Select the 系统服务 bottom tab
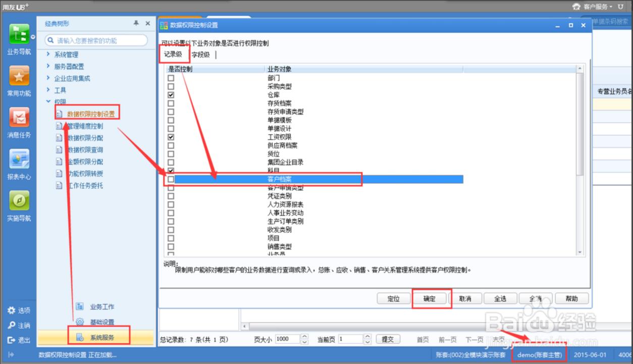Image resolution: width=633 pixels, height=364 pixels. 101,337
